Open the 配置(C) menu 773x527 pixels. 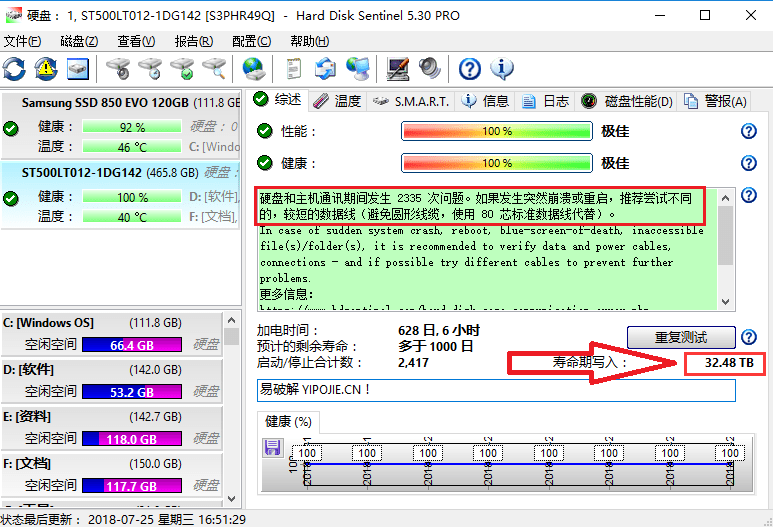click(x=251, y=41)
